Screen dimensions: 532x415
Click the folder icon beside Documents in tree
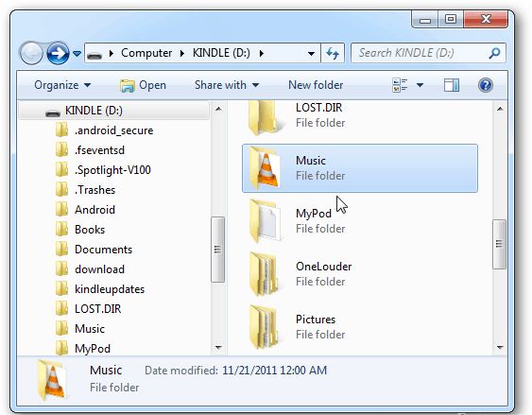click(x=61, y=249)
